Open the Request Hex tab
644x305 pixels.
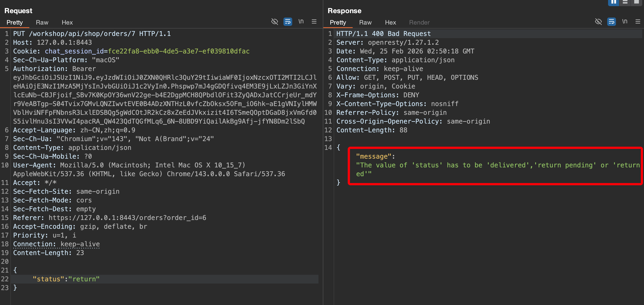[x=67, y=23]
